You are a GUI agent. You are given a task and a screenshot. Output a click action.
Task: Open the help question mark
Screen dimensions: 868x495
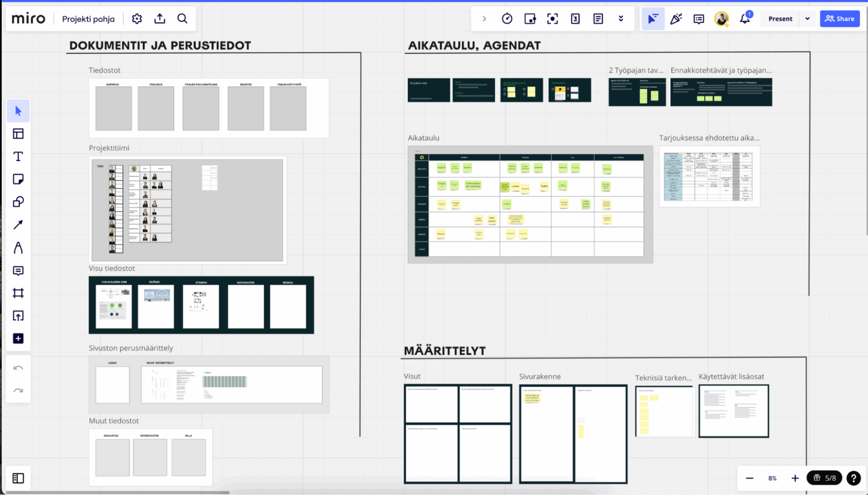(x=854, y=478)
